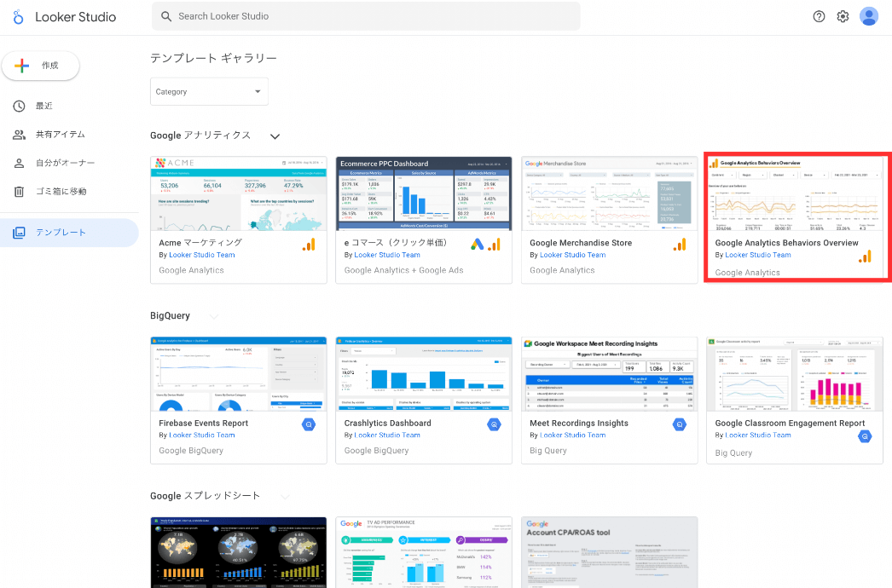Click the Google Analytics + Google Ads label
Image resolution: width=892 pixels, height=588 pixels.
coord(403,270)
